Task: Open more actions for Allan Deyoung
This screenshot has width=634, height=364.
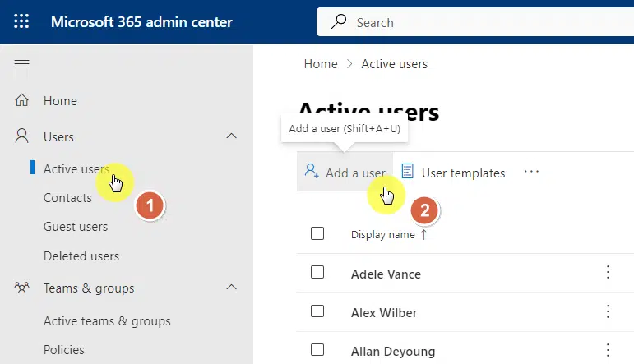Action: coord(608,350)
